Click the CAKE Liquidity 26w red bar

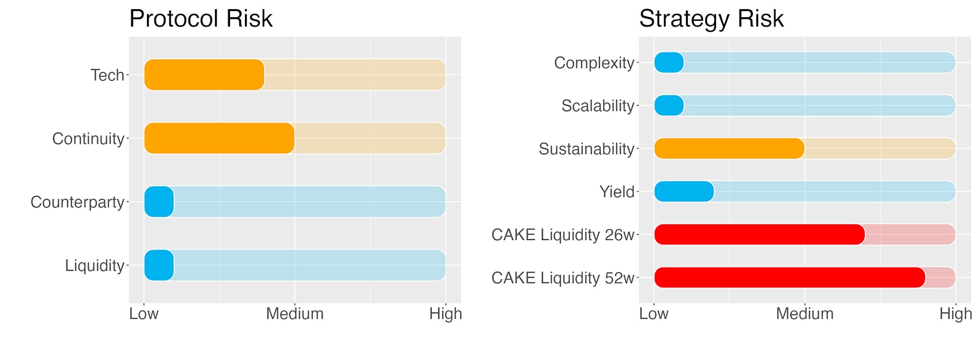coord(760,235)
